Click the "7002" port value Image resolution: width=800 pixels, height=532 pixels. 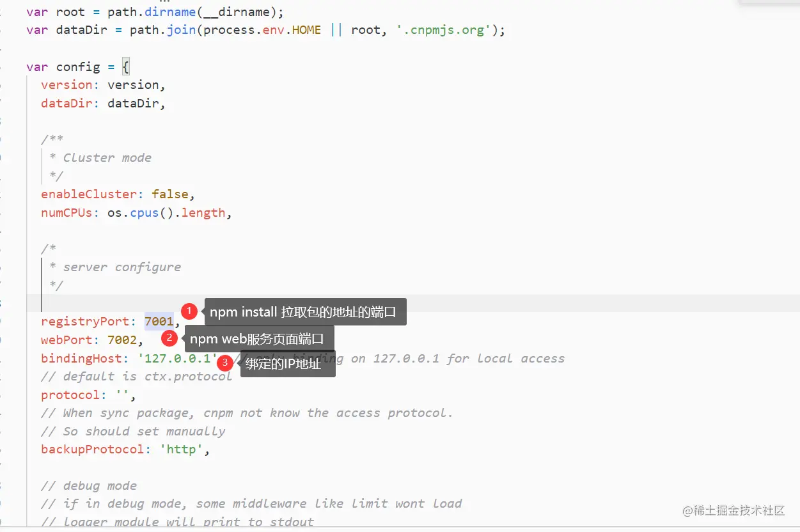[x=122, y=340]
